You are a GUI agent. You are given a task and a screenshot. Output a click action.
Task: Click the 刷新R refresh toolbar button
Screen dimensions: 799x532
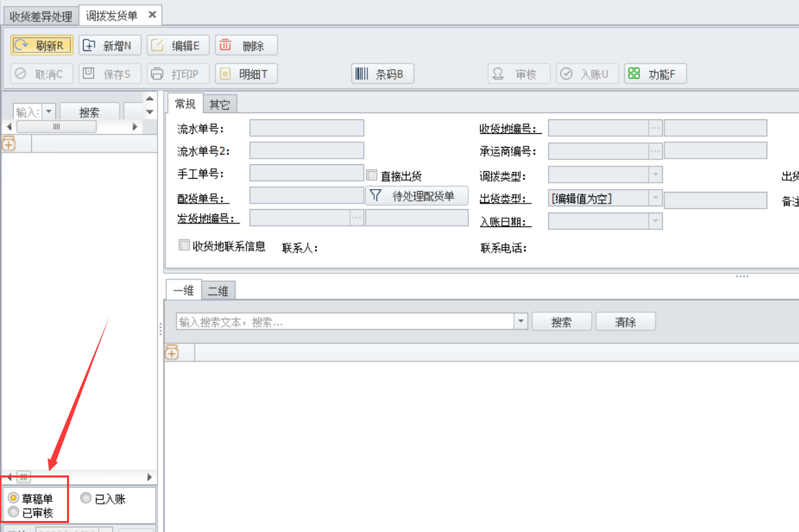tap(41, 46)
